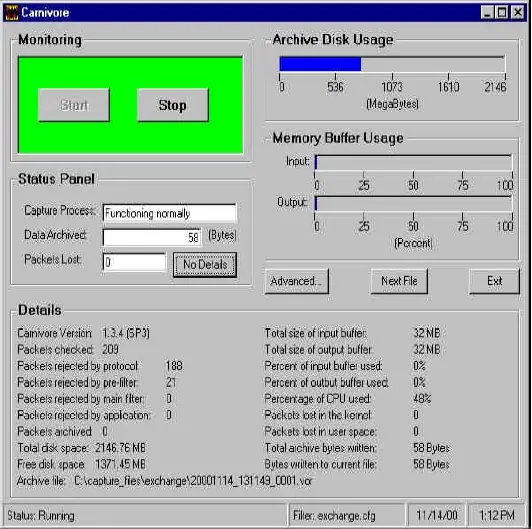Viewport: 532px width, 529px height.
Task: Click the 1073 tick label on disk usage
Action: coord(392,87)
